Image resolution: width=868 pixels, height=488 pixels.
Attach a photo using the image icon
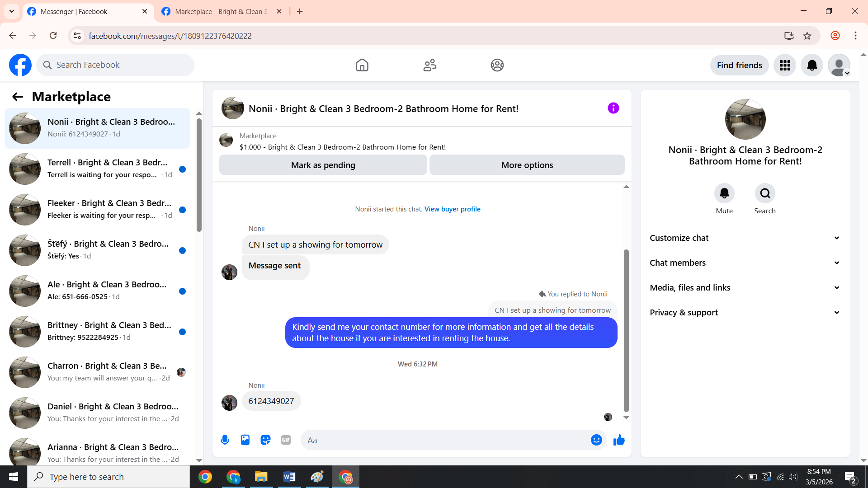click(245, 440)
